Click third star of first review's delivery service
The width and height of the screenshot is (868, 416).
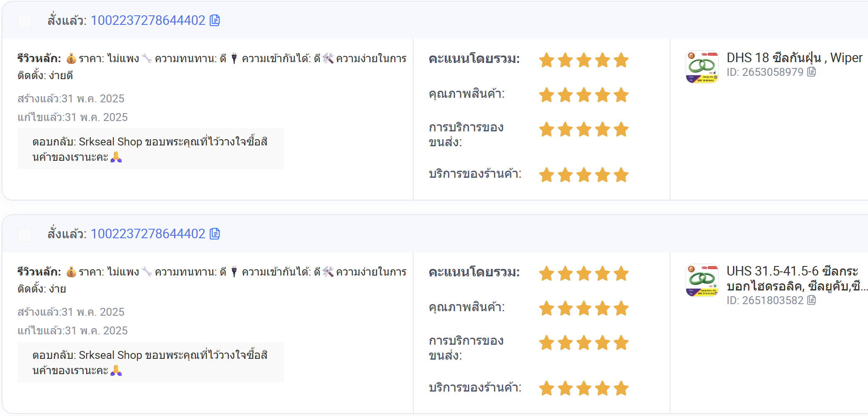(584, 129)
